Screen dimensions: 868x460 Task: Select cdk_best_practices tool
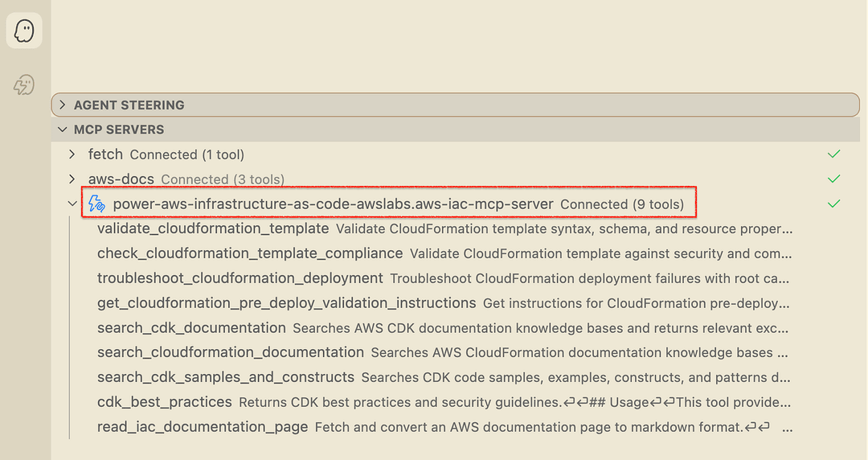pos(165,402)
